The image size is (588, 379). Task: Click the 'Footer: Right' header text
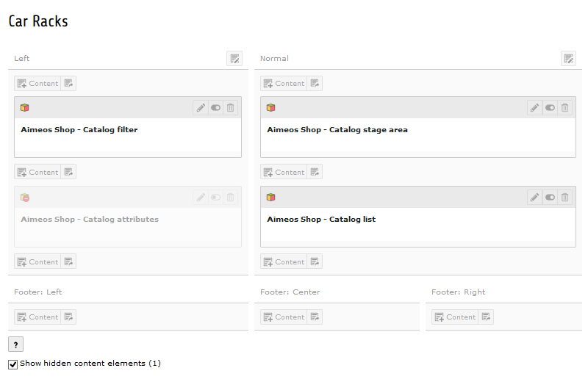[x=458, y=292]
